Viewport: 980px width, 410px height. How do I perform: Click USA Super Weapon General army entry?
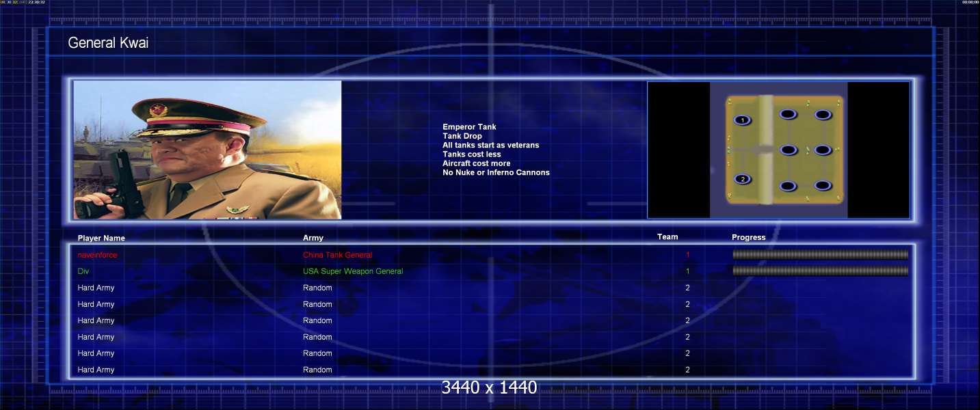[x=353, y=271]
